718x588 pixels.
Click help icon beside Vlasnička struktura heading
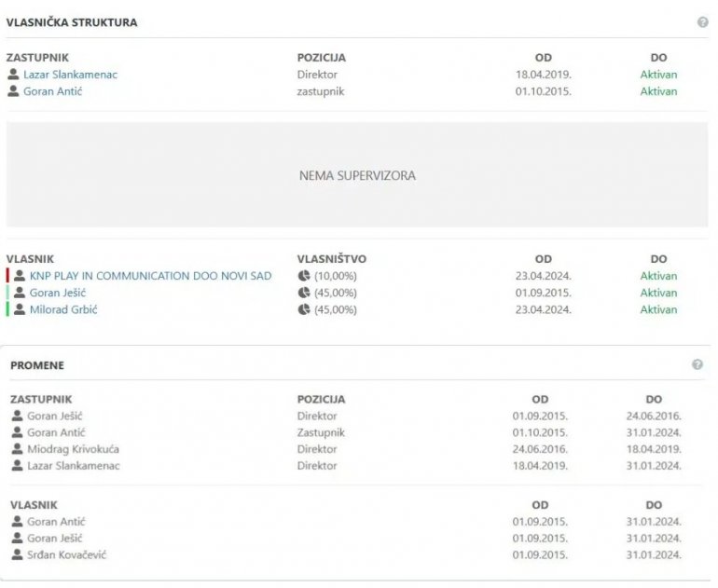click(702, 22)
